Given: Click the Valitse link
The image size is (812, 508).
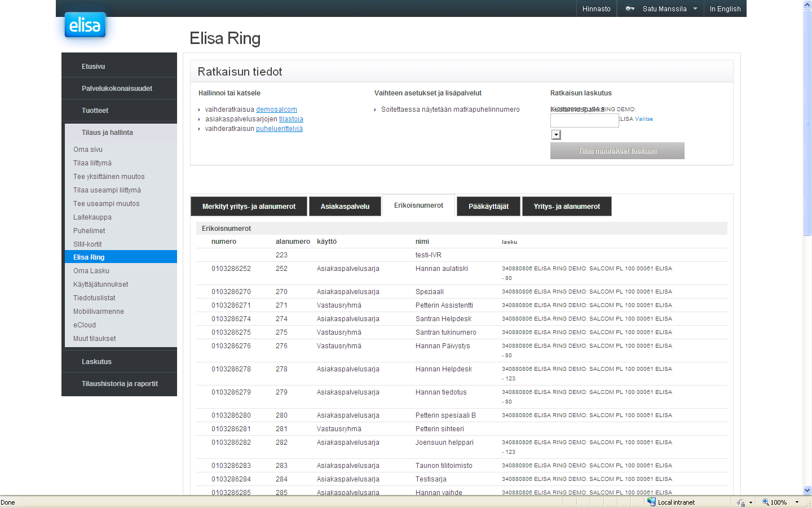Looking at the screenshot, I should click(x=644, y=119).
